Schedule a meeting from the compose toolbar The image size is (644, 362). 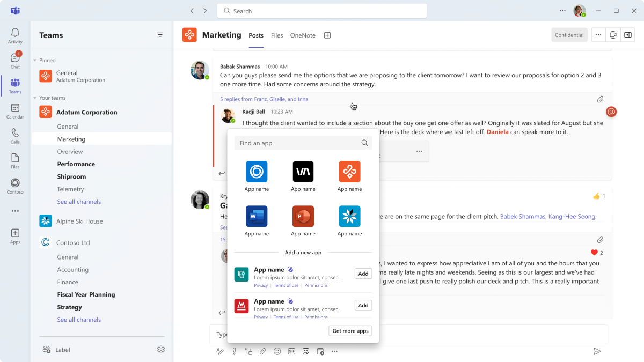(x=320, y=351)
